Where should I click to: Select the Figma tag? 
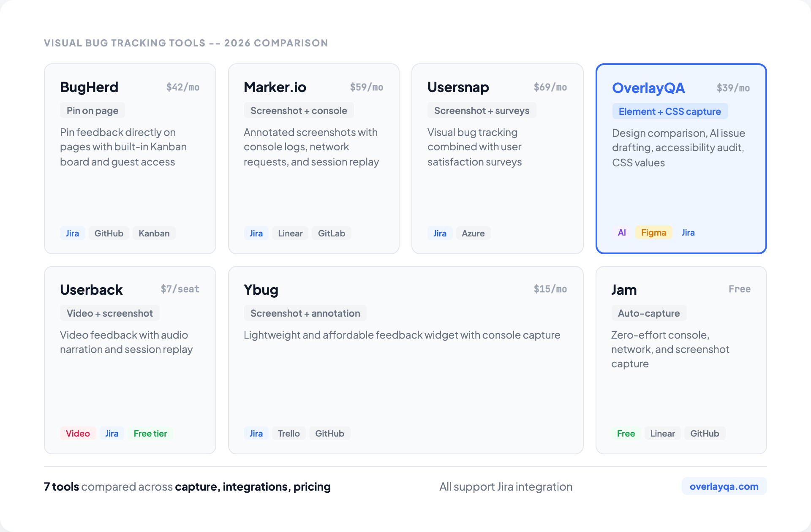click(x=653, y=232)
